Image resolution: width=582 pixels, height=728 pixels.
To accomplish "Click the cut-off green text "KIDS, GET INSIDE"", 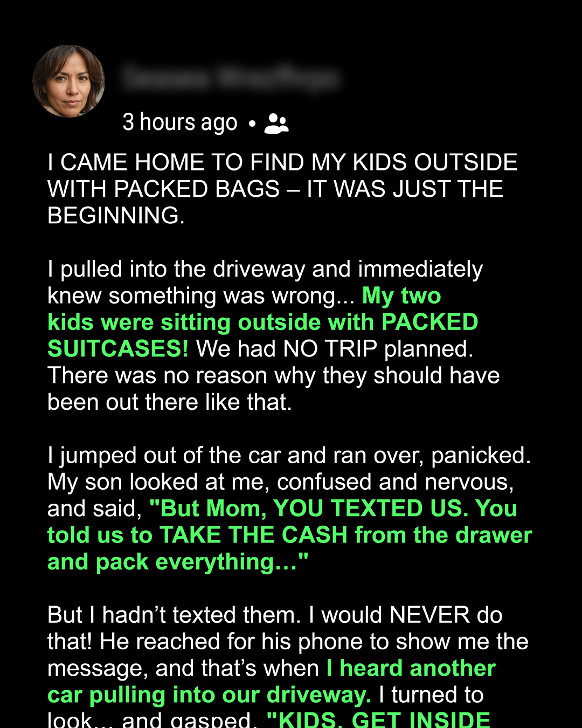I will click(378, 719).
